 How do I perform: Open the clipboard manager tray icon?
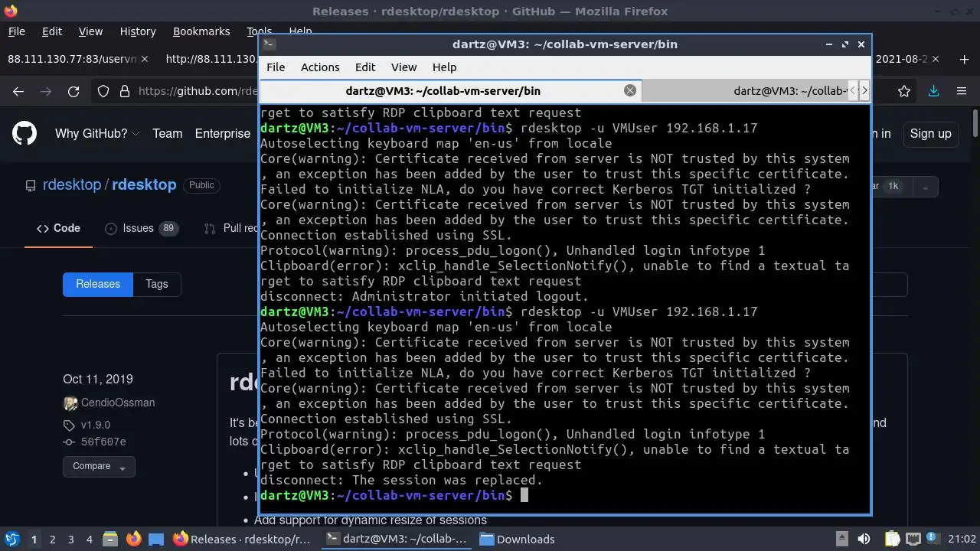[893, 539]
